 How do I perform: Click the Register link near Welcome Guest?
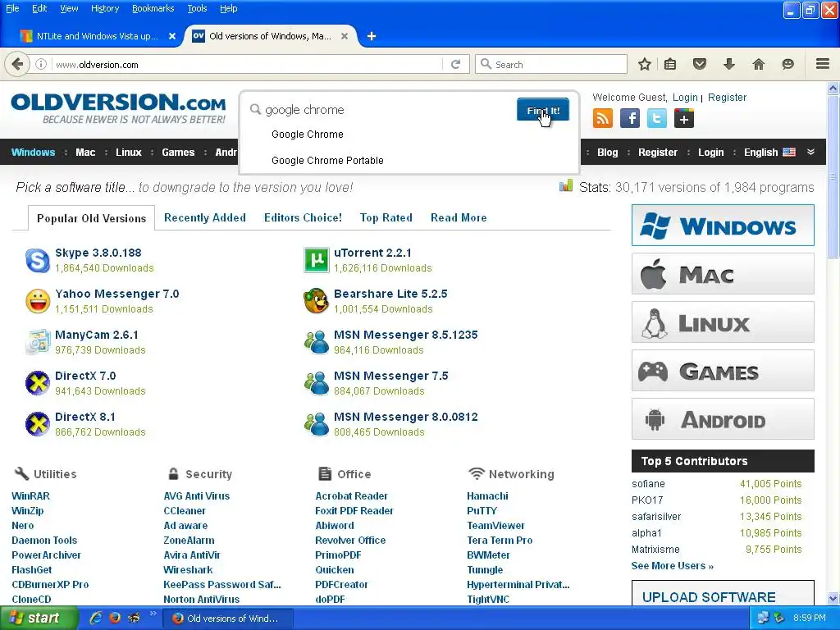tap(727, 98)
